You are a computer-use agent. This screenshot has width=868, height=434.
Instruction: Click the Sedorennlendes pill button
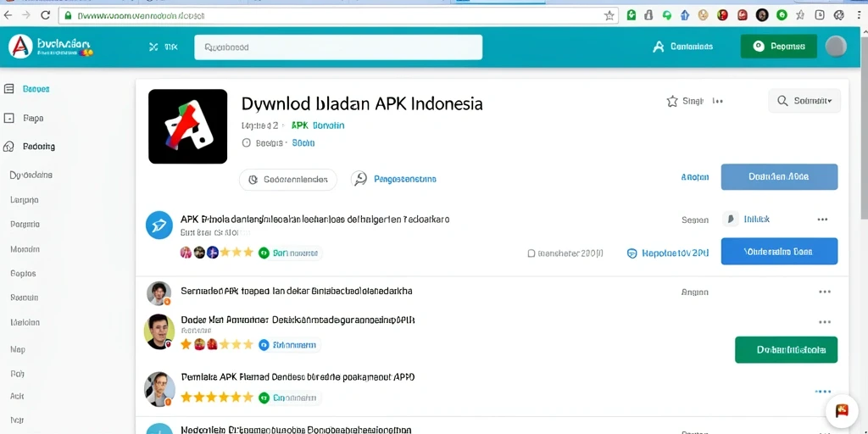[288, 180]
